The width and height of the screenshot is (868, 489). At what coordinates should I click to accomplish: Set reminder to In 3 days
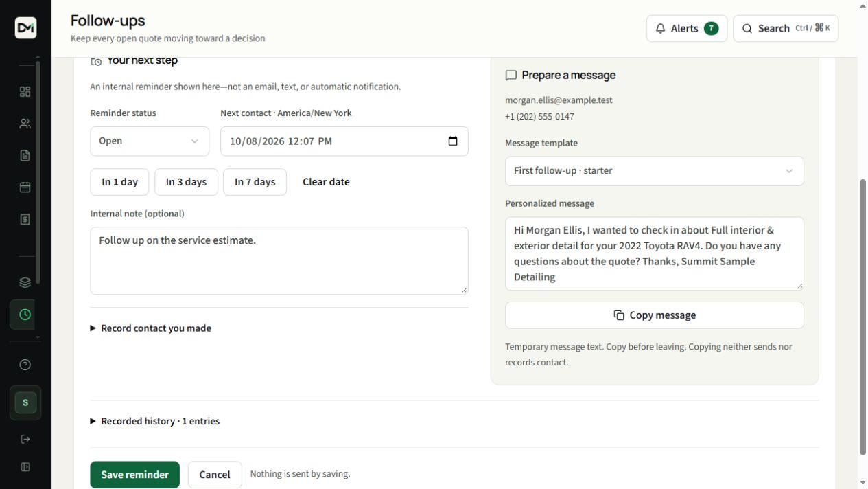[186, 182]
